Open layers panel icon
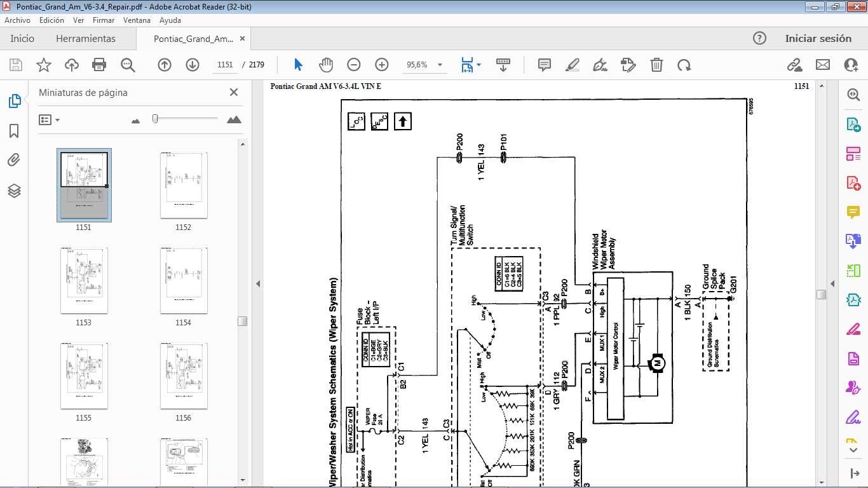This screenshot has height=488, width=868. click(14, 191)
